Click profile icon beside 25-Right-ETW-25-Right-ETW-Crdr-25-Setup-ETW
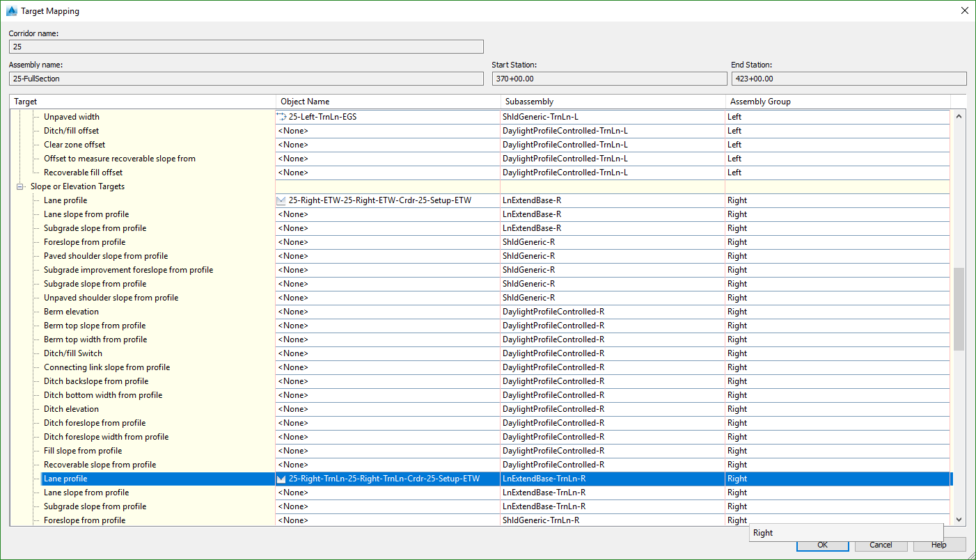The image size is (976, 560). (x=282, y=200)
